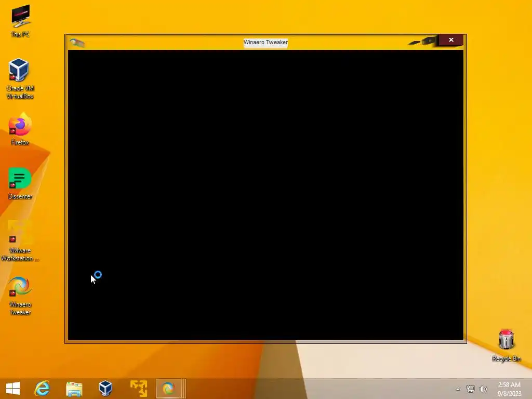Screen dimensions: 532x399
Task: Close the Winaero Tweaker window
Action: tap(451, 40)
